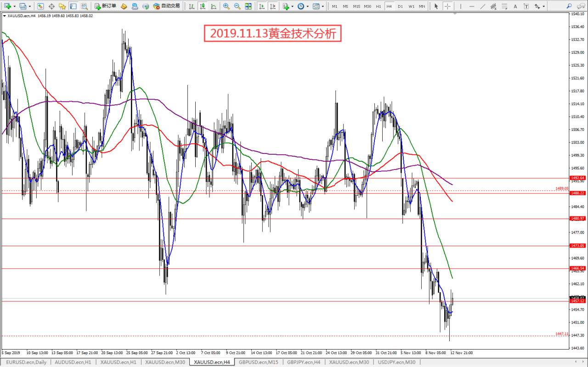
Task: Open the MQL5 community icon
Action: [135, 6]
